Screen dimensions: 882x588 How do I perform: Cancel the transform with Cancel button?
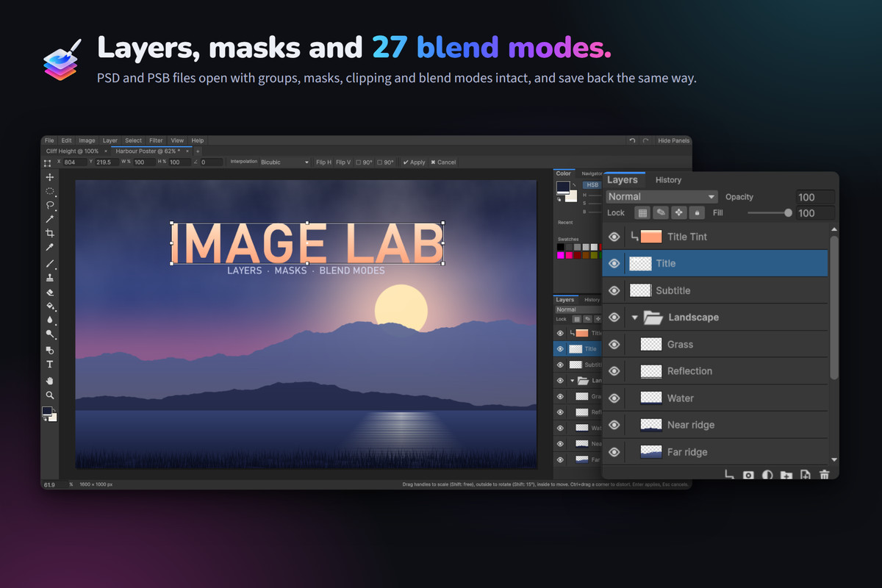click(x=443, y=162)
